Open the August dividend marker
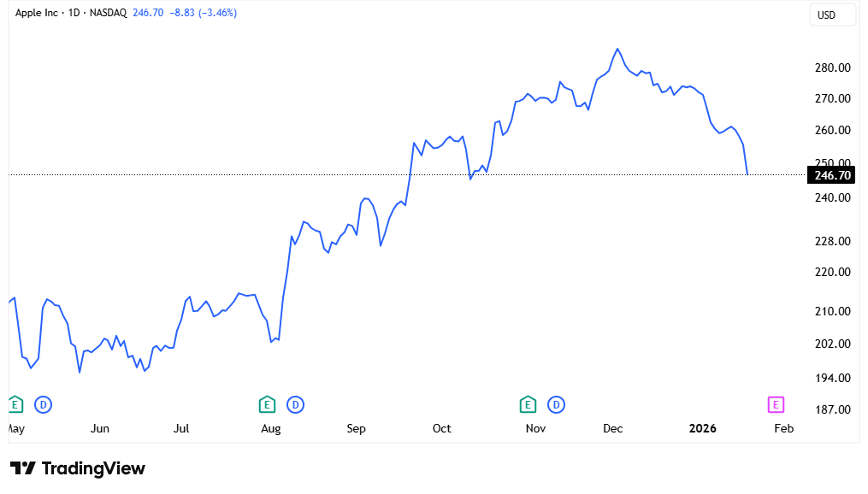The image size is (868, 494). coord(295,403)
